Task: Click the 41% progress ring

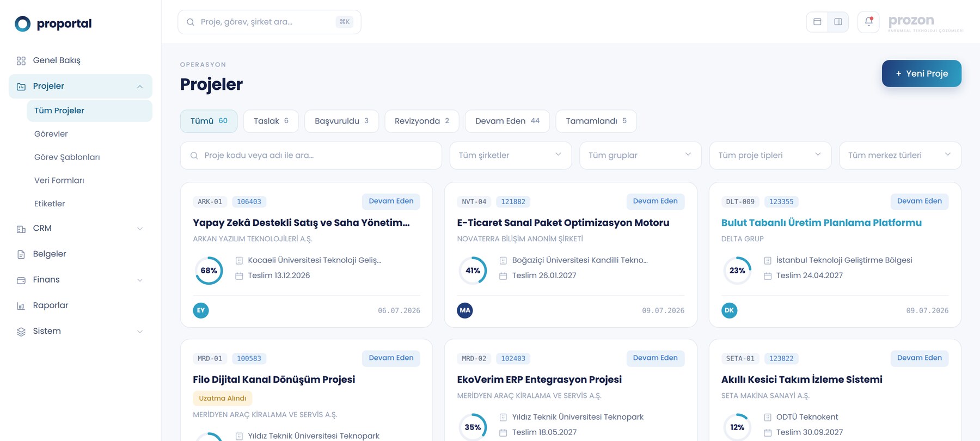Action: (x=473, y=271)
